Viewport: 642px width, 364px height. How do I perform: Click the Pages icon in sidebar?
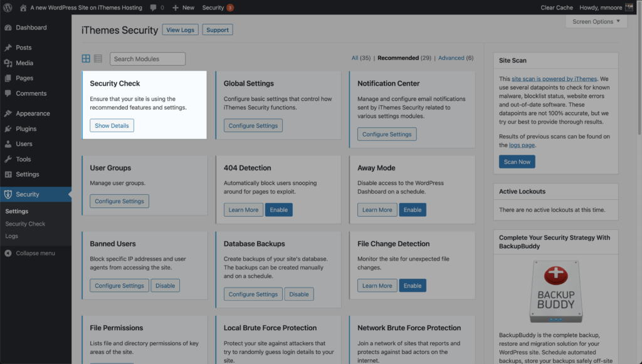coord(8,78)
